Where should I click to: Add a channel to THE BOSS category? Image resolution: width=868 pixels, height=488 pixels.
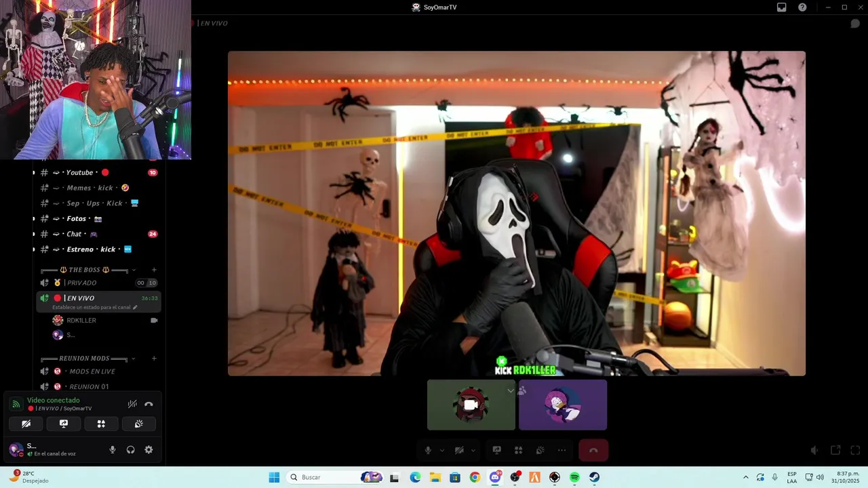(x=154, y=270)
